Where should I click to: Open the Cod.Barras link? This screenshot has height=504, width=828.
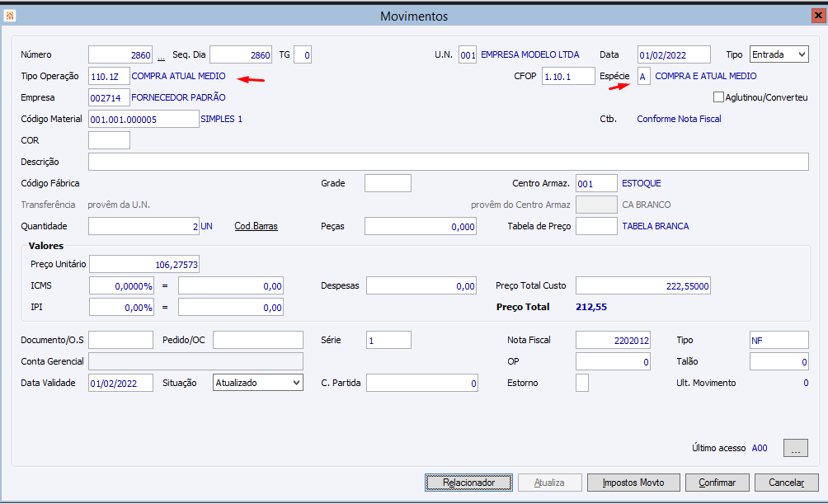pos(256,226)
